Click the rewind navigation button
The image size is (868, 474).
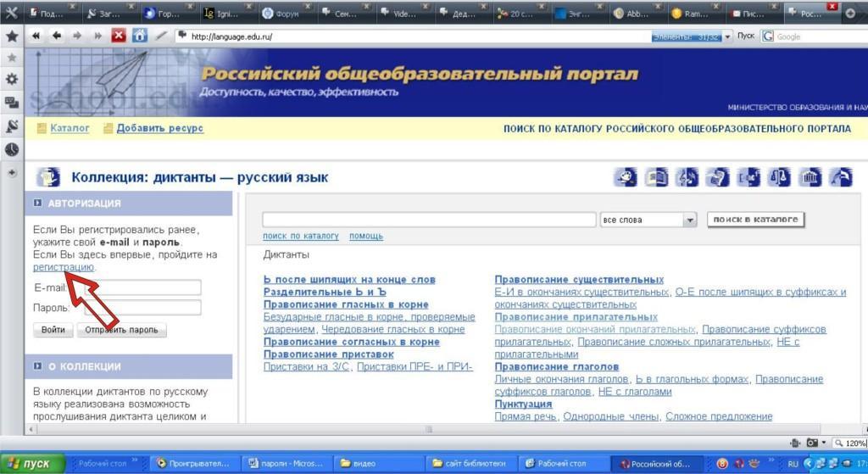tap(36, 36)
